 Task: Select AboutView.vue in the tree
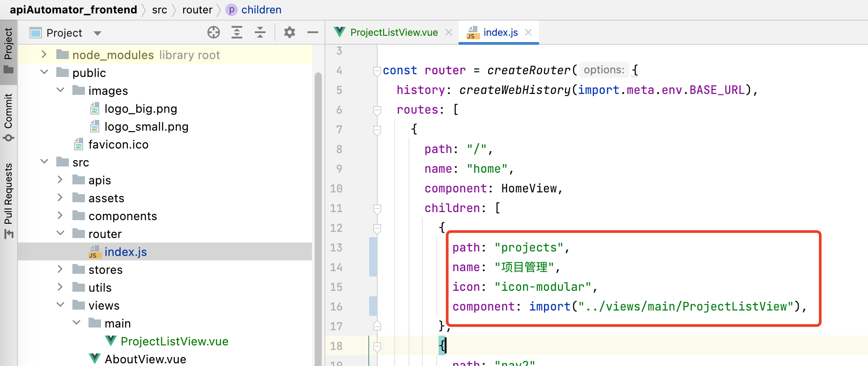coord(145,359)
